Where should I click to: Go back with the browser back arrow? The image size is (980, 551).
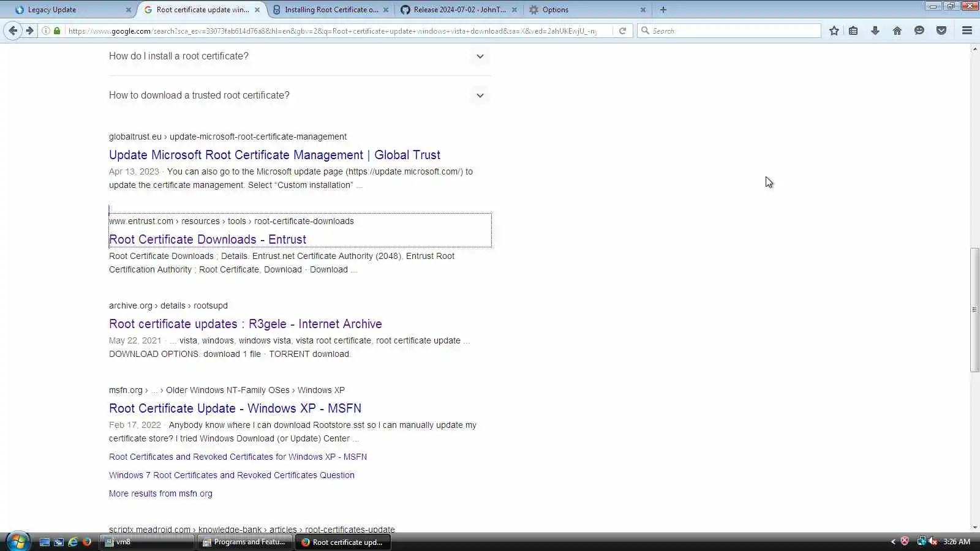[x=13, y=31]
